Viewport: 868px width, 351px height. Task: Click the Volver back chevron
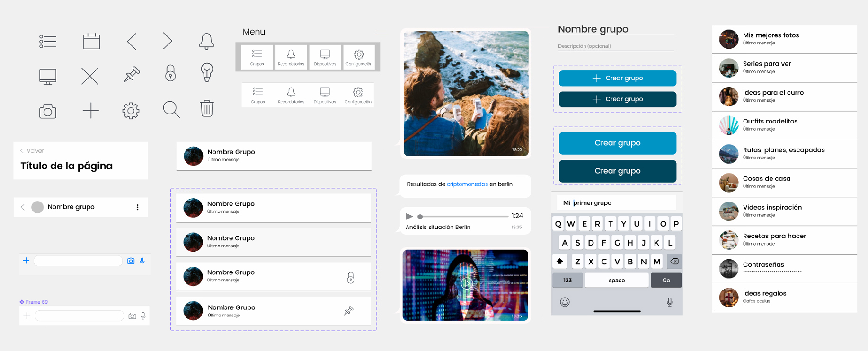click(x=22, y=151)
